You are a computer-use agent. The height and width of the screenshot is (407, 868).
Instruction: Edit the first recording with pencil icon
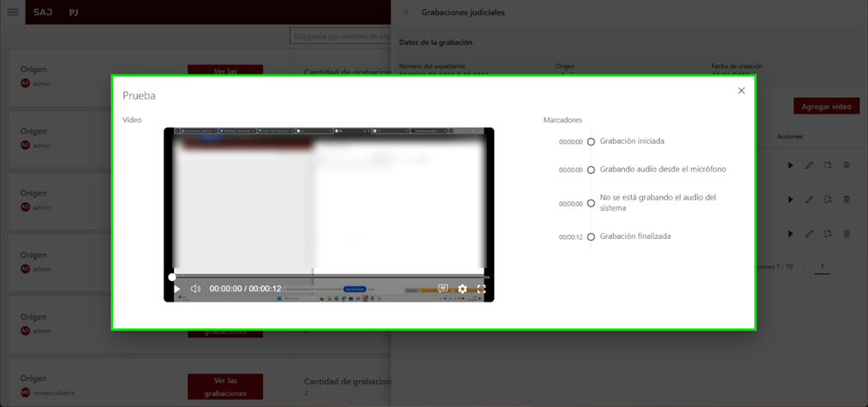[x=809, y=165]
